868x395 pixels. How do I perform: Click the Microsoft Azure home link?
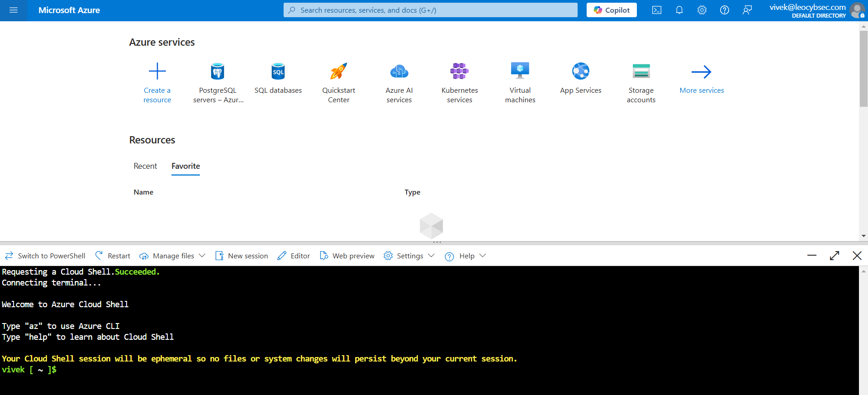[69, 10]
